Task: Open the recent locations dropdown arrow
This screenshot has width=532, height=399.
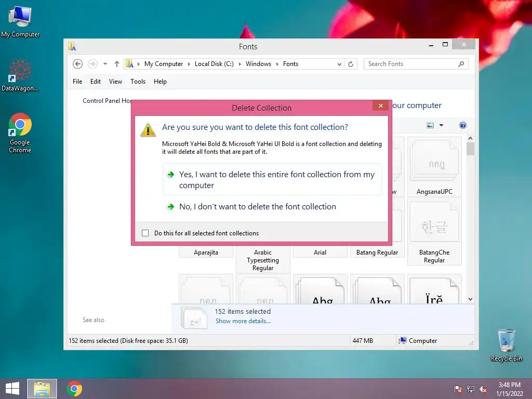Action: pyautogui.click(x=105, y=64)
